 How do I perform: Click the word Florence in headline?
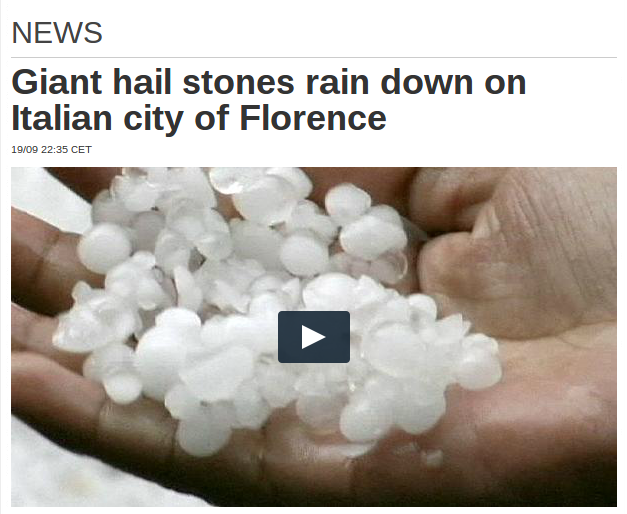313,118
